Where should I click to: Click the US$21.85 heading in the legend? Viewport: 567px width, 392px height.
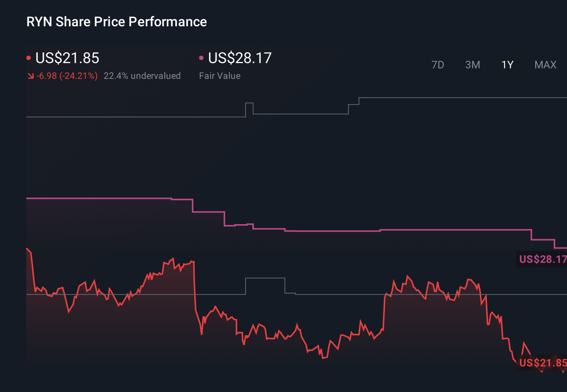[x=67, y=58]
